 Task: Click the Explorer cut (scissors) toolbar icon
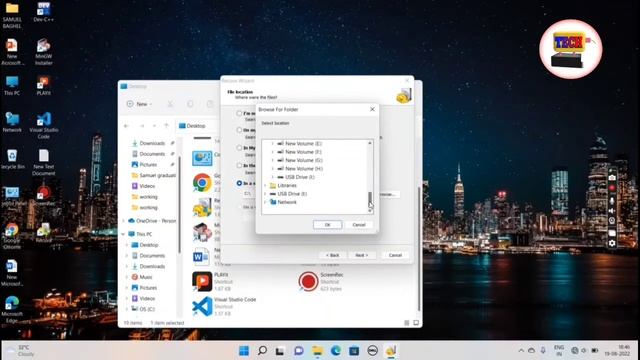coord(170,104)
